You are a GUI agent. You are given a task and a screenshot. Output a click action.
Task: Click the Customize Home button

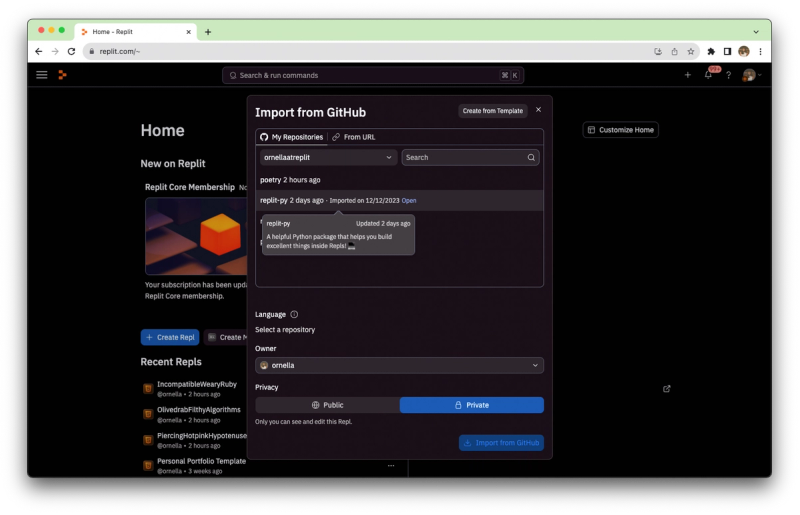point(620,130)
